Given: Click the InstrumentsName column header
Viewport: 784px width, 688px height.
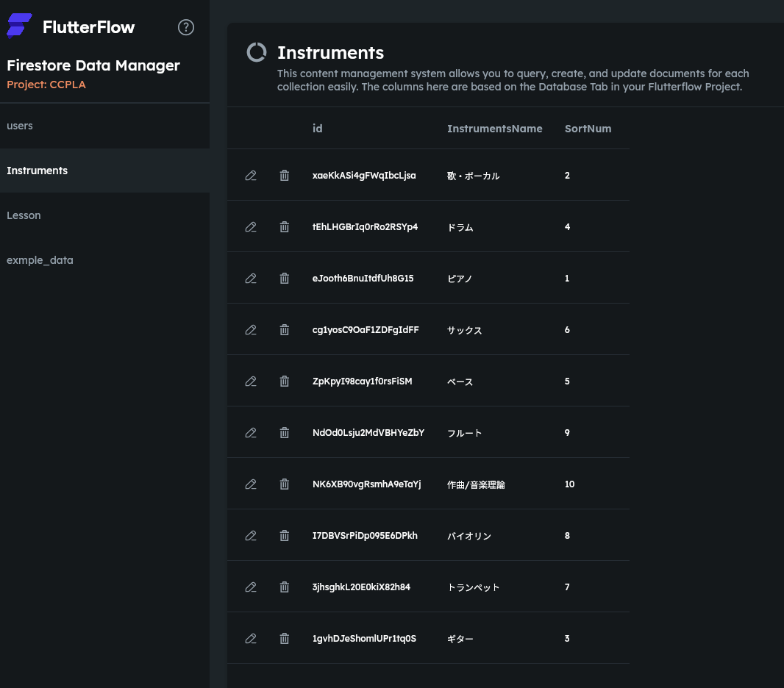Looking at the screenshot, I should (x=494, y=129).
